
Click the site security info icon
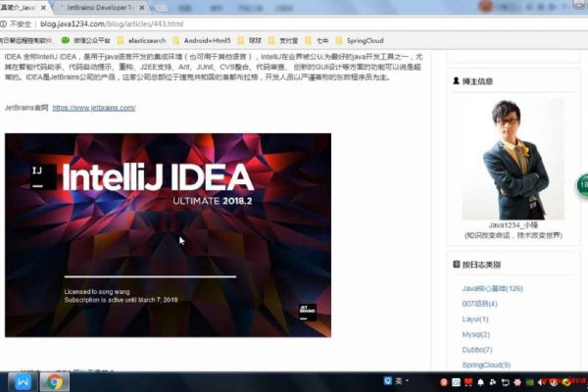[x=3, y=24]
